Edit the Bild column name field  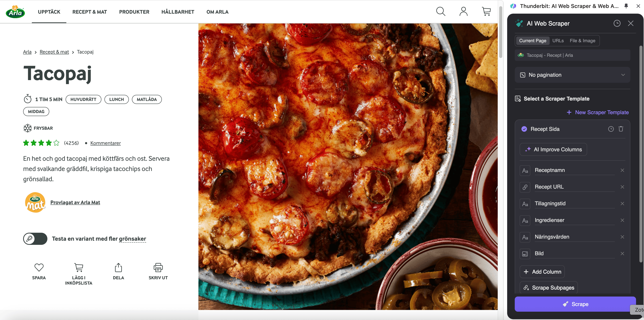pyautogui.click(x=574, y=254)
